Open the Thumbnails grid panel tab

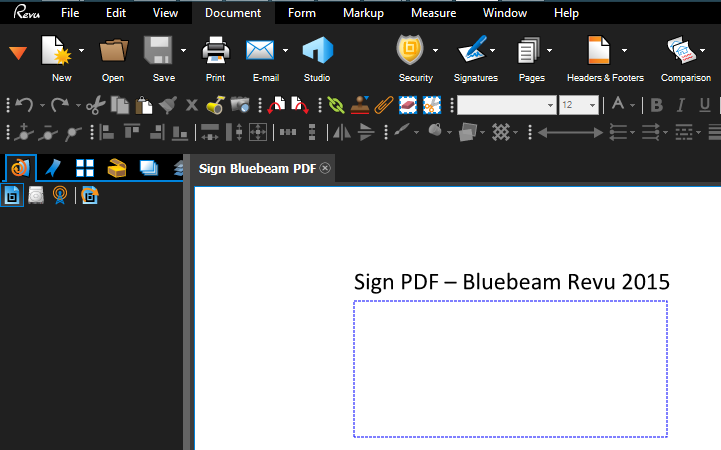[x=85, y=168]
